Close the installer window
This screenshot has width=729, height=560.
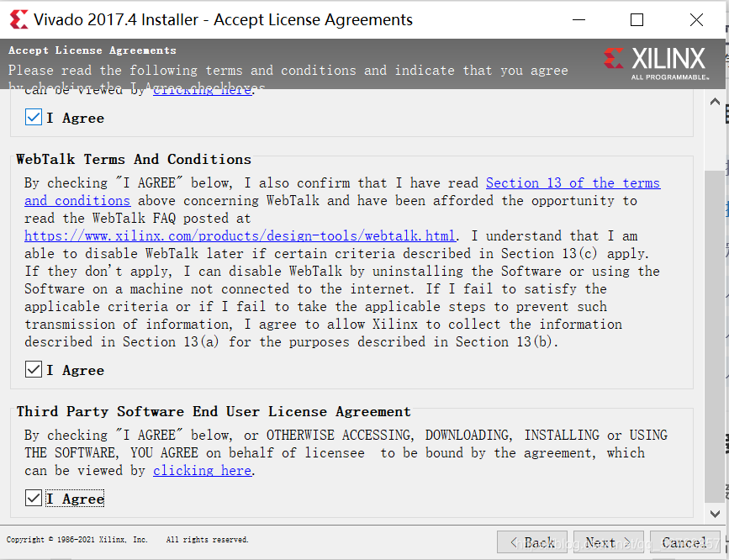[696, 19]
